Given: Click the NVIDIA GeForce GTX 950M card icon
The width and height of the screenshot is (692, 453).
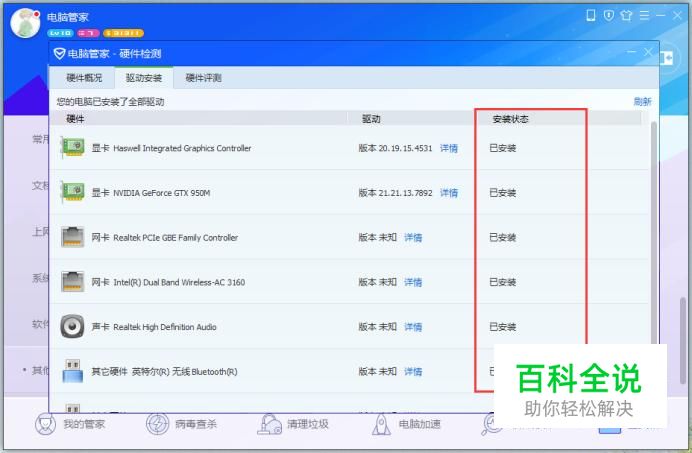Looking at the screenshot, I should 73,192.
